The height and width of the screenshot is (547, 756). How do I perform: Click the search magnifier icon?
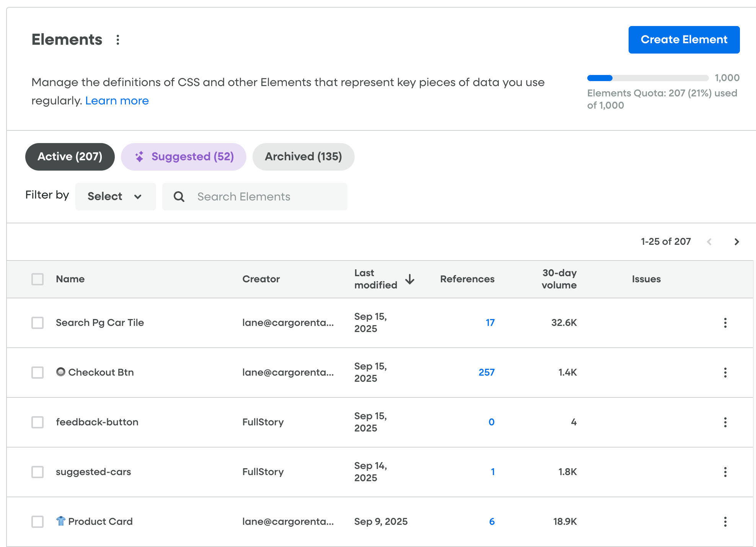[x=179, y=197]
